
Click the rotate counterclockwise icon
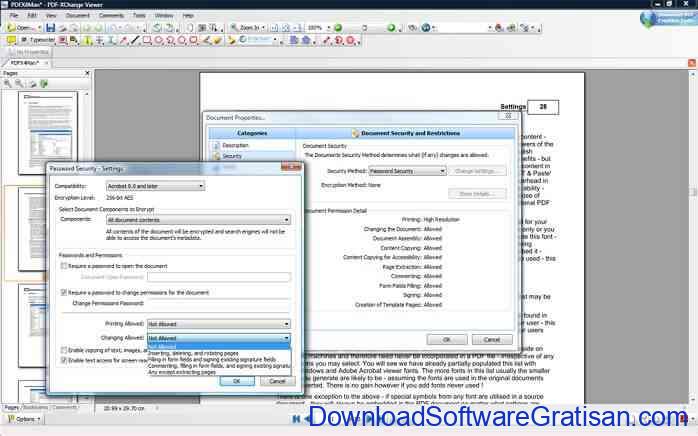(x=157, y=28)
